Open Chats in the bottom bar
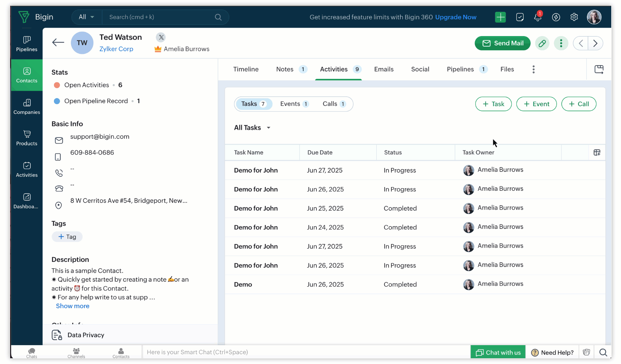Screen dimensions: 621x364 click(x=32, y=353)
